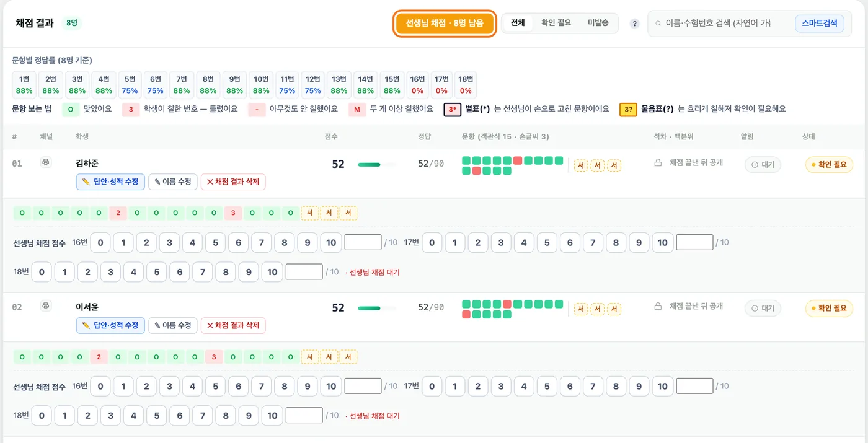
Task: Click the lock icon in 김하준's row
Action: pos(658,163)
